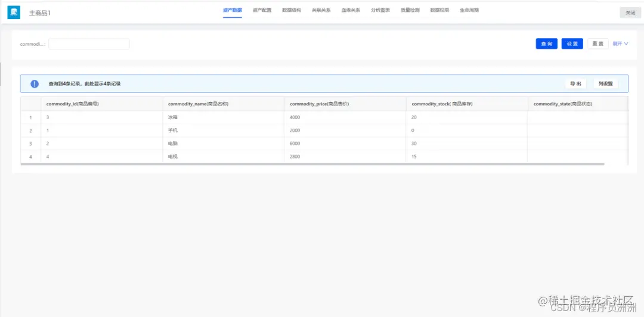The image size is (644, 317).
Task: Click price cell 6000
Action: [x=345, y=144]
